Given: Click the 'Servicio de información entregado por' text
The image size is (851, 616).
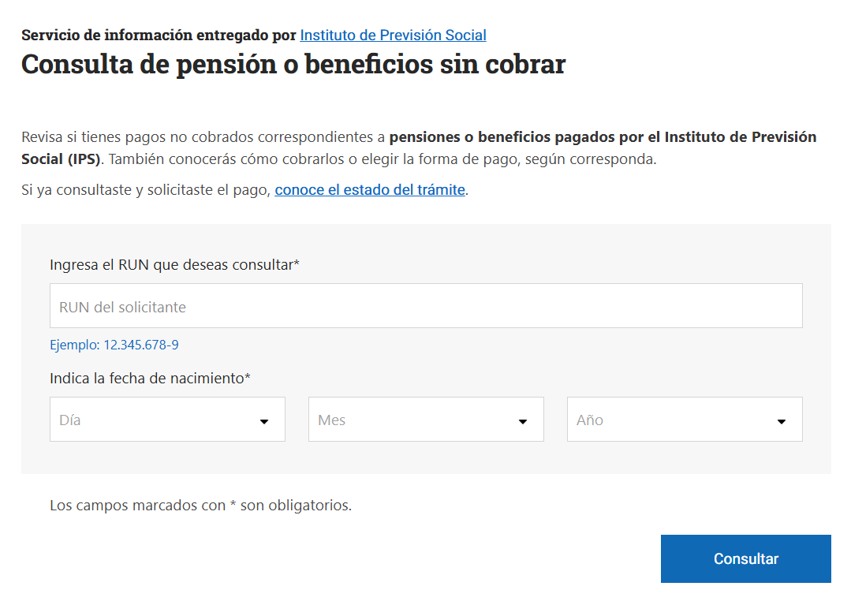Looking at the screenshot, I should (x=159, y=35).
